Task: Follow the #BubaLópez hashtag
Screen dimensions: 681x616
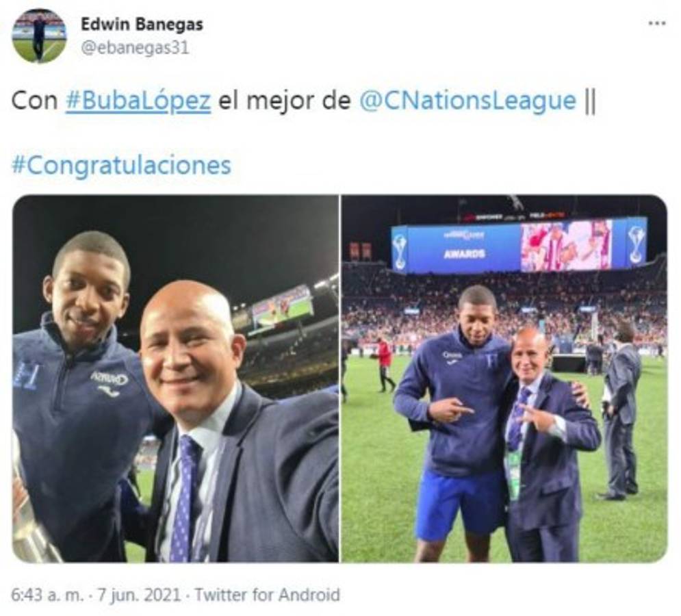Action: click(x=138, y=101)
